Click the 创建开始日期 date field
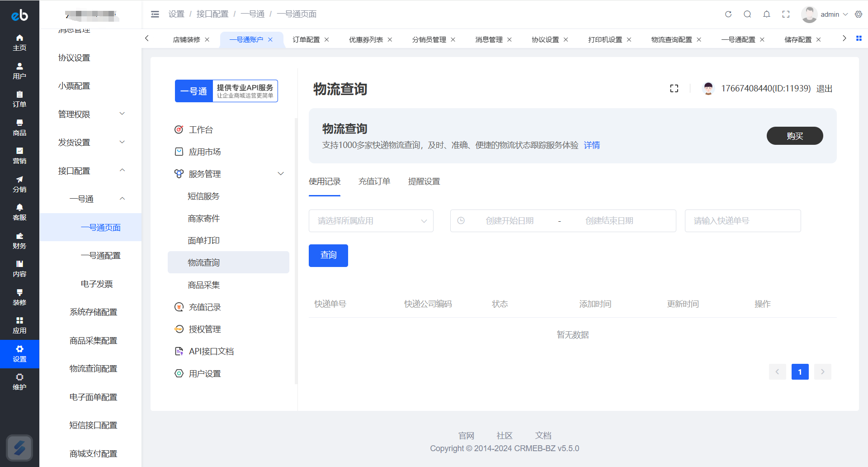The width and height of the screenshot is (868, 467). (510, 221)
